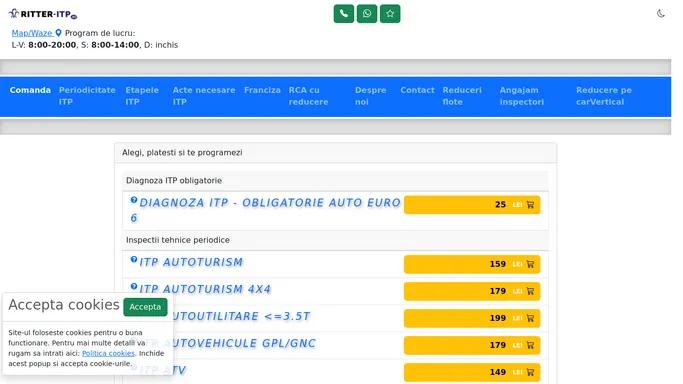The width and height of the screenshot is (683, 384).
Task: Open the Politica cookies link
Action: click(x=108, y=353)
